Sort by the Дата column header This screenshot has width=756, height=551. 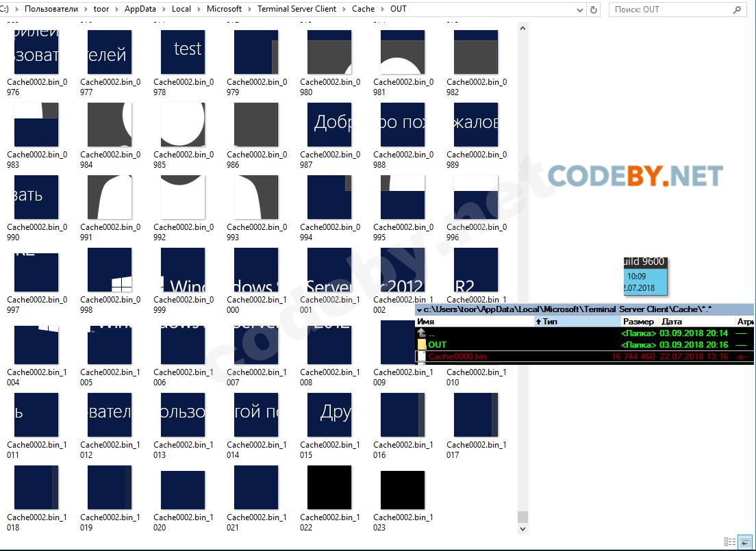pyautogui.click(x=695, y=321)
